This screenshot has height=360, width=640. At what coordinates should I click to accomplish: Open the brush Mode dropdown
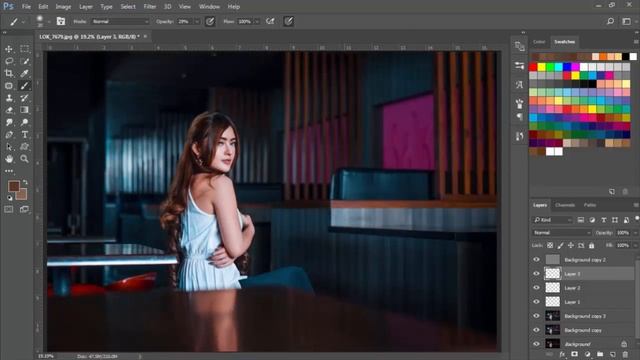point(120,21)
